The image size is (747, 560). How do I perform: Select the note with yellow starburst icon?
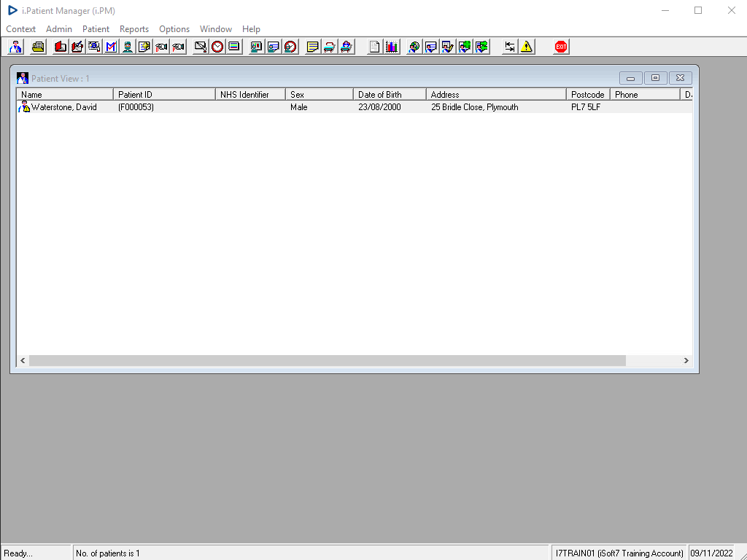click(x=144, y=47)
